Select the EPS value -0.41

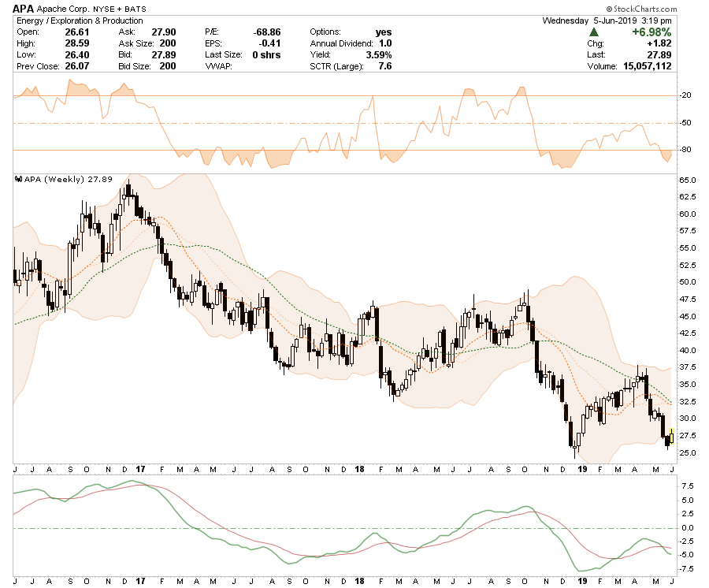(x=269, y=43)
